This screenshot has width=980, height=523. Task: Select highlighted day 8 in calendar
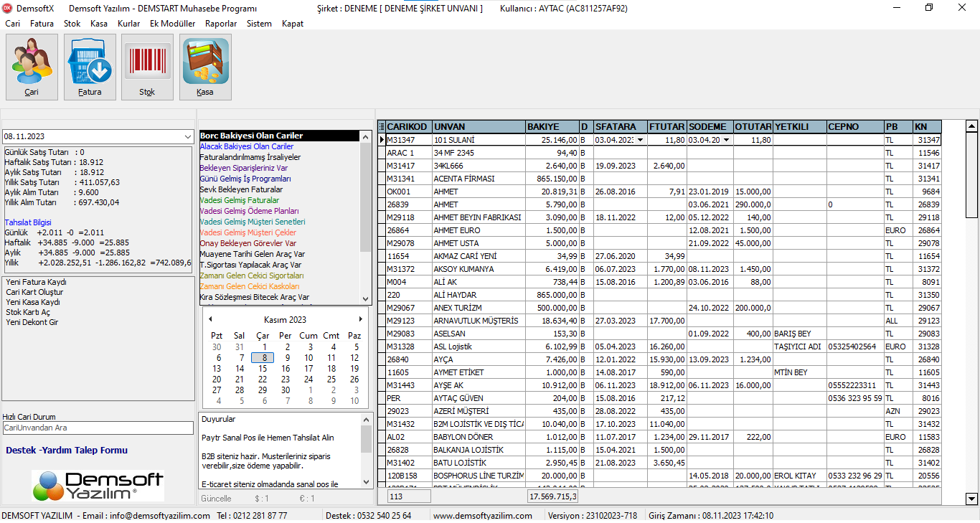pyautogui.click(x=263, y=358)
